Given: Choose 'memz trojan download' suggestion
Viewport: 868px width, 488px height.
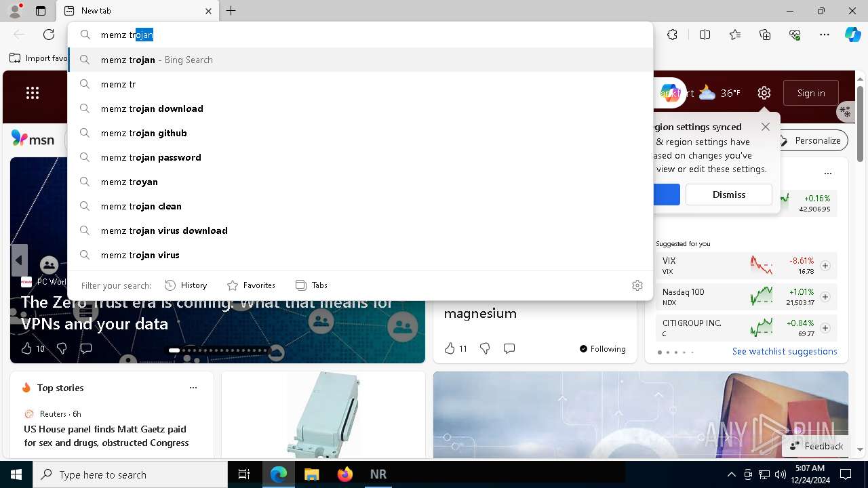Looking at the screenshot, I should coord(360,108).
